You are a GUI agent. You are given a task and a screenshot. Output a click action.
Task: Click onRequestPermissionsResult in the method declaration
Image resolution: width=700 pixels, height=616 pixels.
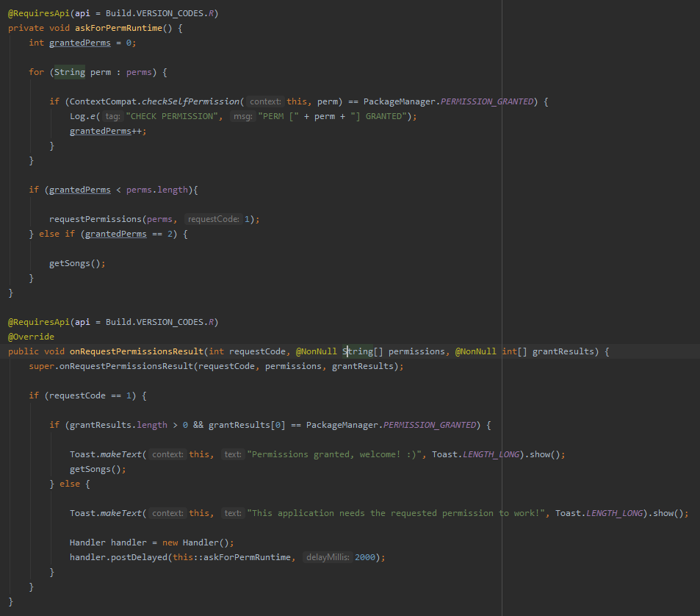pos(136,351)
